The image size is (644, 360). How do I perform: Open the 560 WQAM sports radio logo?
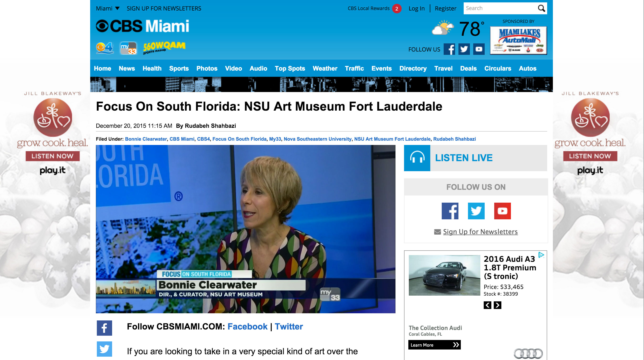[x=164, y=47]
